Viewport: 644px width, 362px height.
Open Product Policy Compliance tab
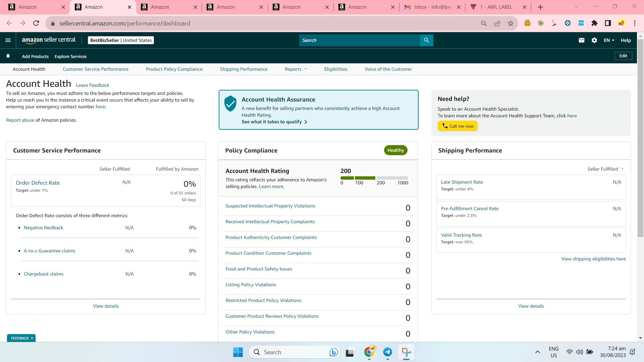coord(174,69)
